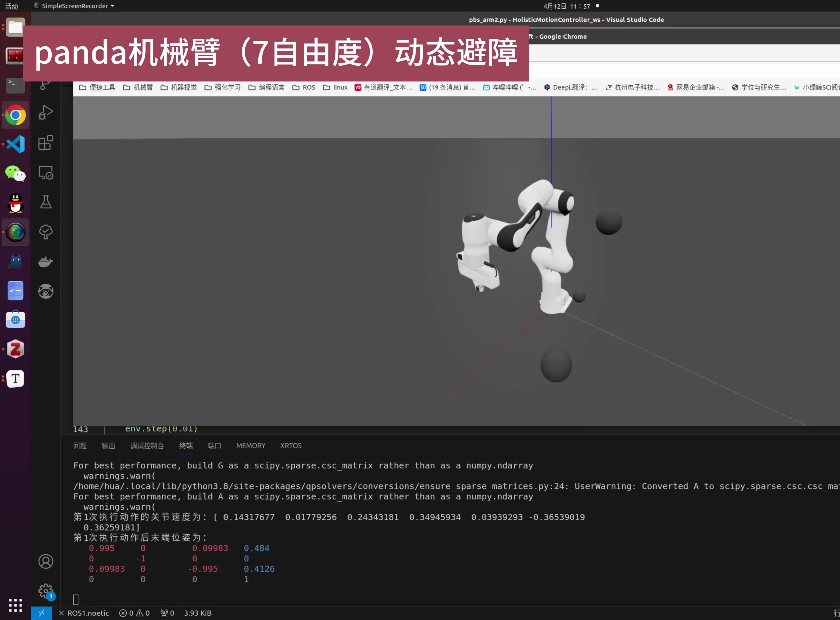Open WeChat from the dock

click(x=16, y=174)
